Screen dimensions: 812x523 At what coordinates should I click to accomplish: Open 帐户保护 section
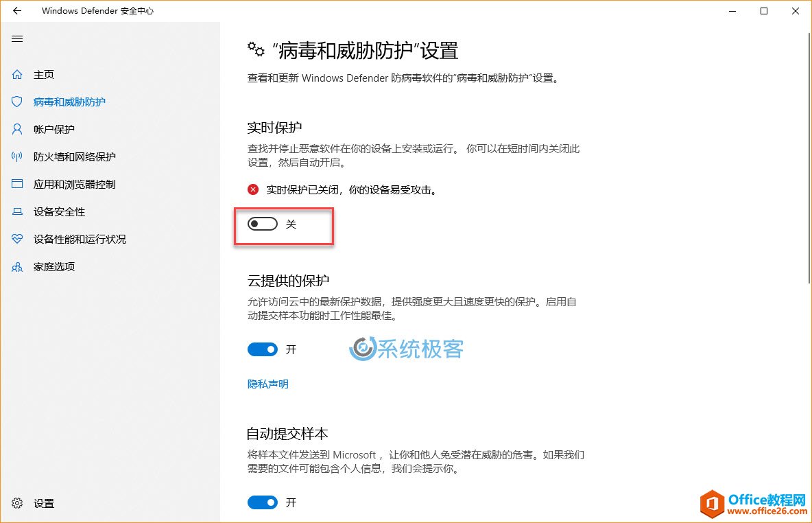54,130
